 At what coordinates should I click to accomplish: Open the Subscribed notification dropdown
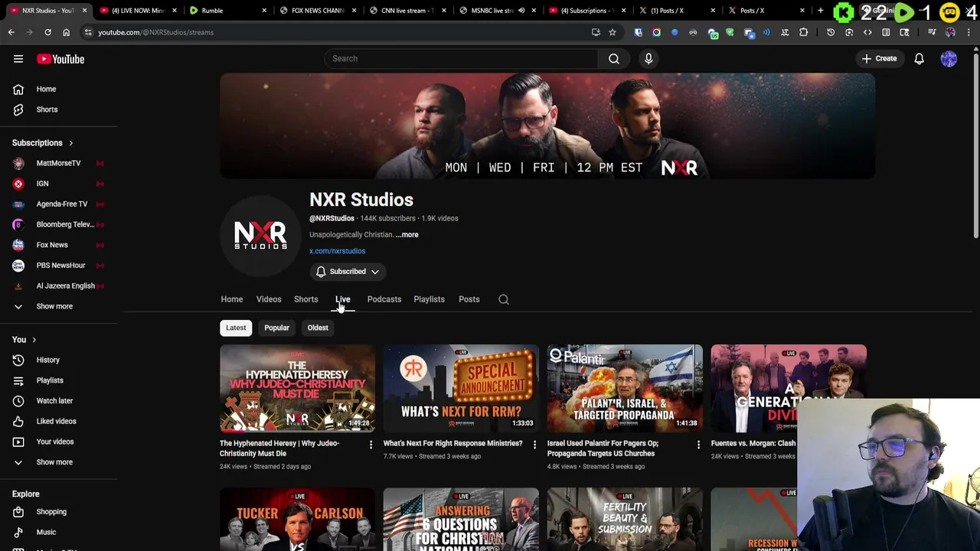tap(347, 272)
